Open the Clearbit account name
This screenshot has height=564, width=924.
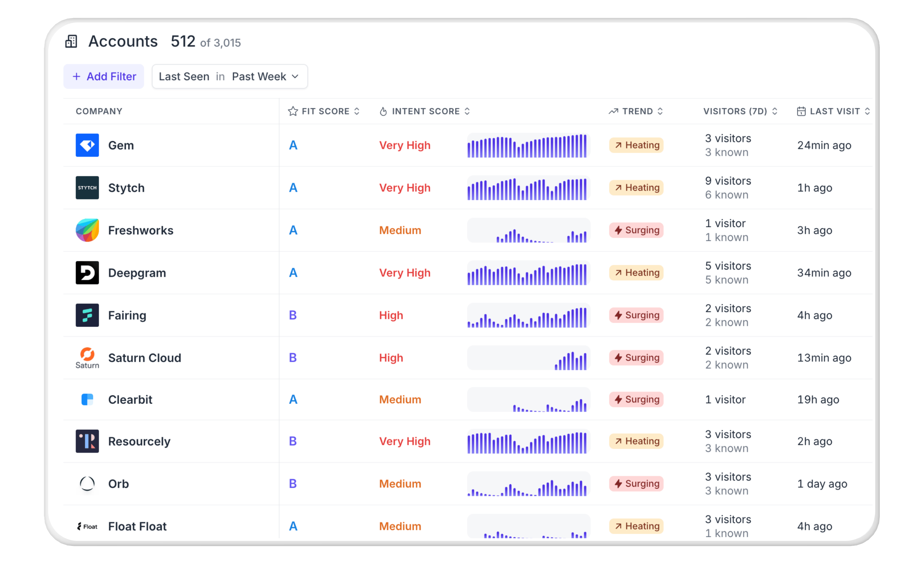tap(130, 400)
